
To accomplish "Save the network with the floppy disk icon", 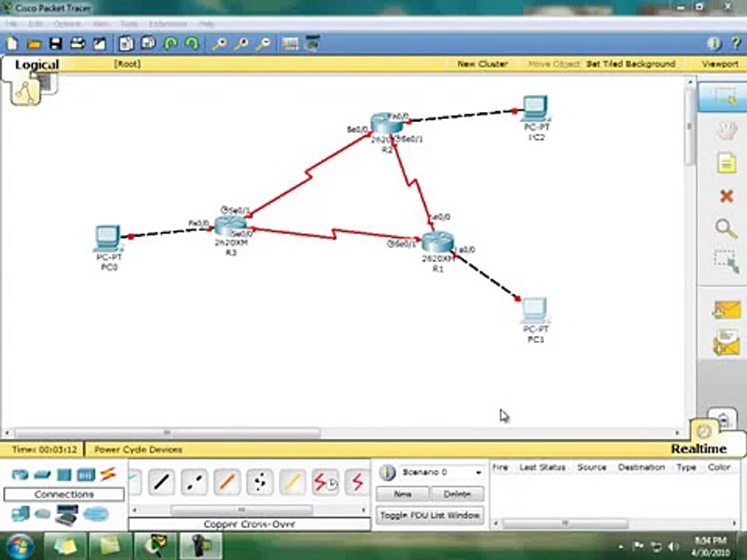I will tap(56, 44).
